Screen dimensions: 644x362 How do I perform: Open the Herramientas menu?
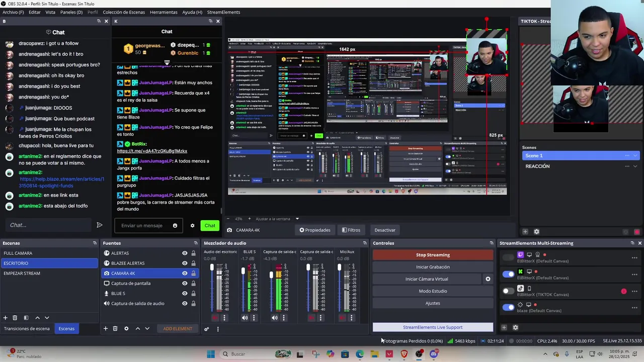(164, 12)
